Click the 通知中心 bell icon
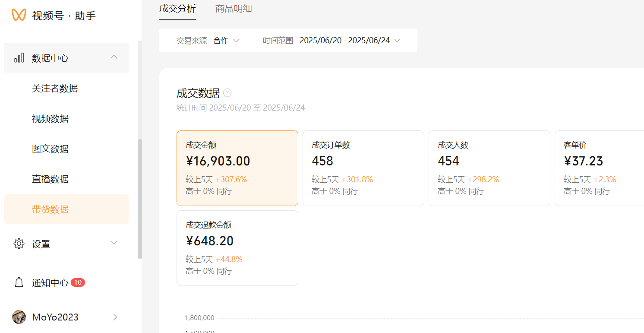644x333 pixels. (19, 282)
